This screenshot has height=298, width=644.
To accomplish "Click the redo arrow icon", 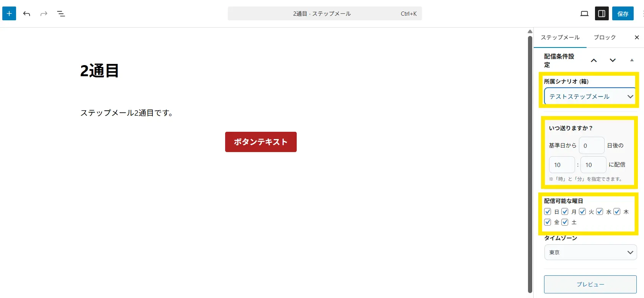I will [x=44, y=14].
